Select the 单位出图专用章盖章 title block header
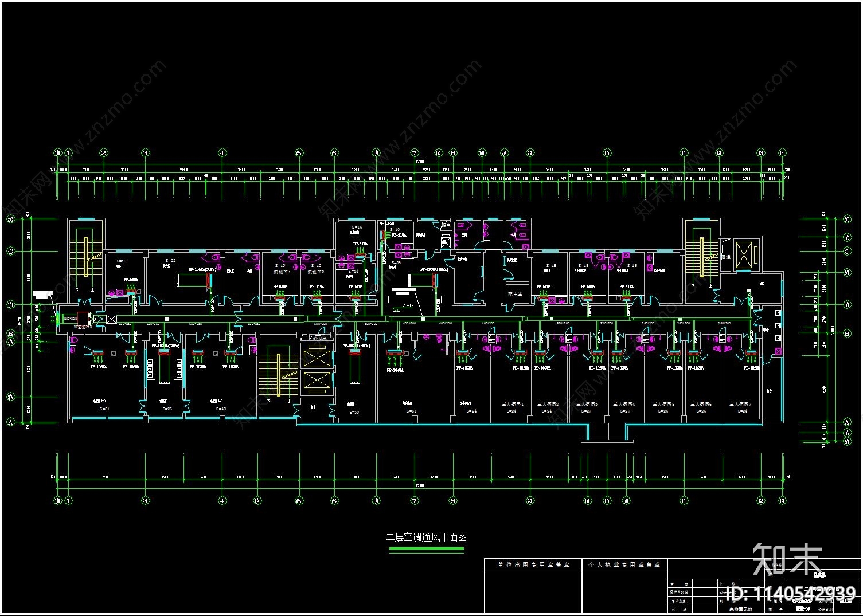This screenshot has width=863, height=616. [x=533, y=564]
